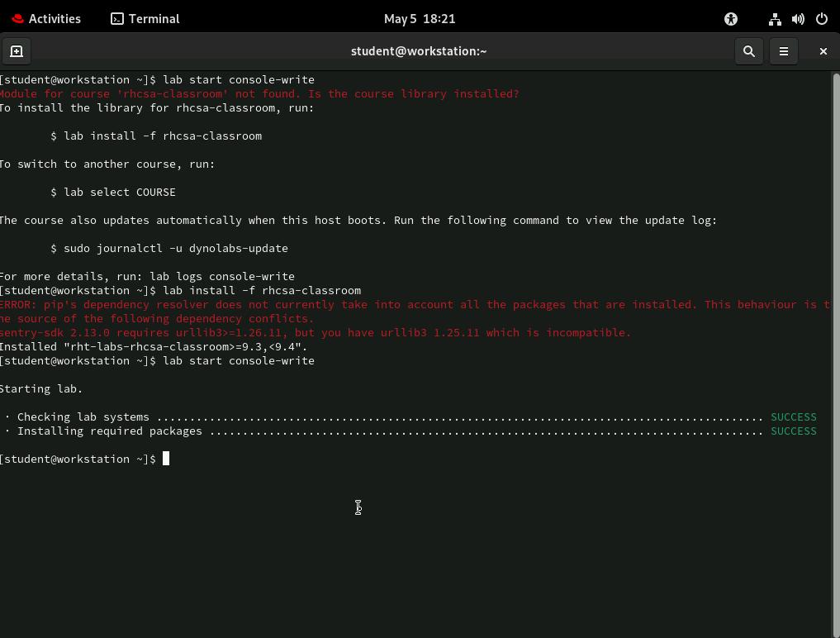Click the 'lab install -f rhcsa-classroom' entered command
This screenshot has height=638, width=840.
coord(262,291)
